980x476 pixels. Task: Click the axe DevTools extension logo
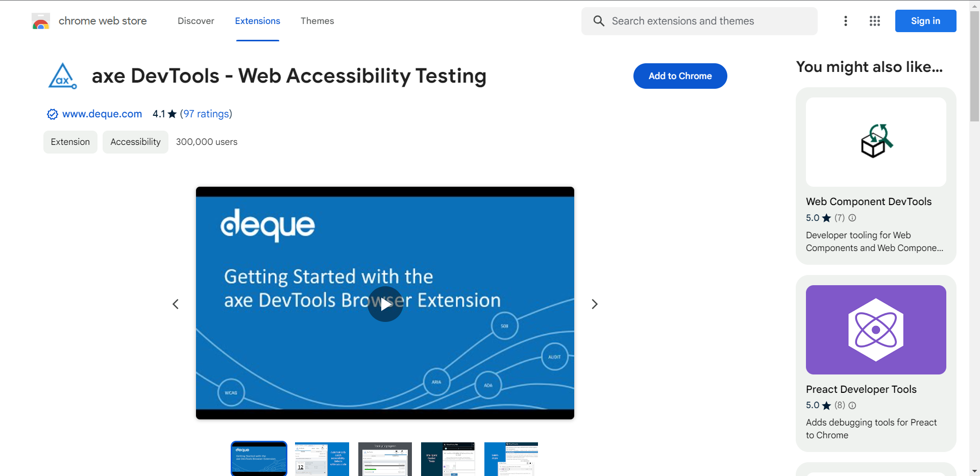[x=62, y=76]
